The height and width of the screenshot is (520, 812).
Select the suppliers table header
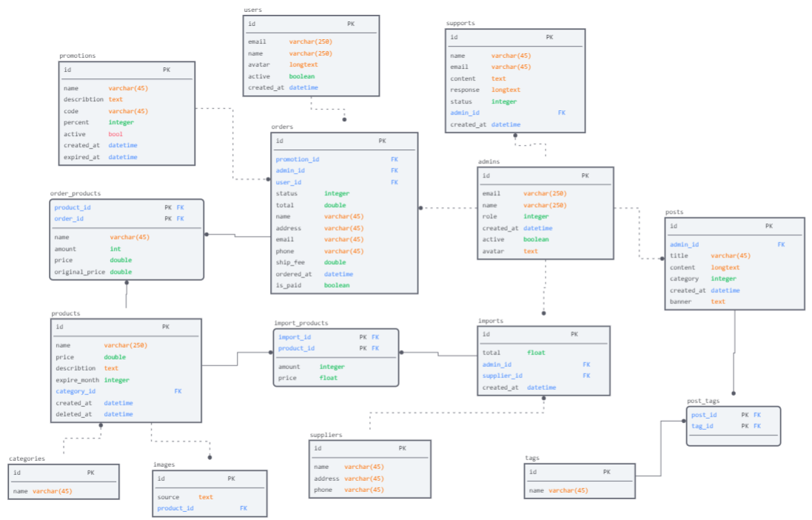370,448
